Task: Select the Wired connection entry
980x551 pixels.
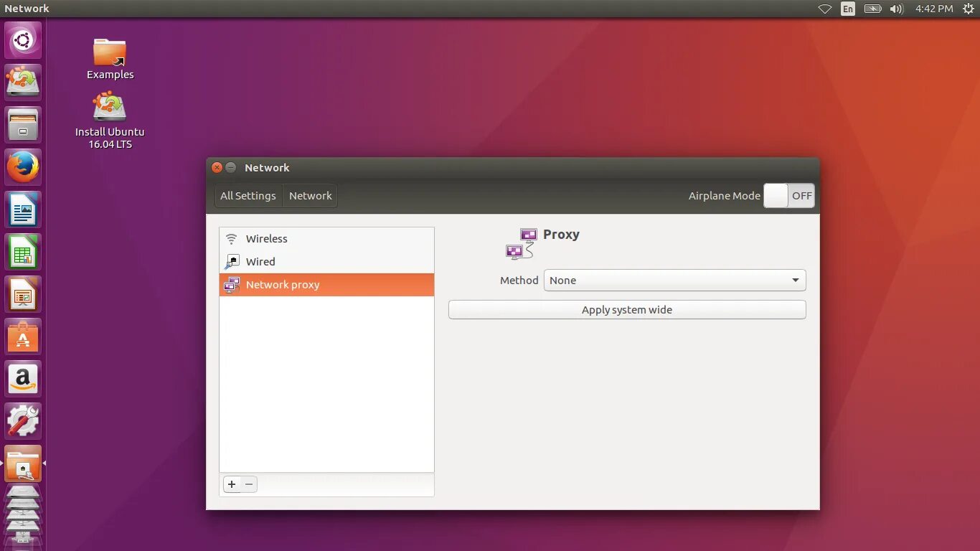Action: click(326, 262)
